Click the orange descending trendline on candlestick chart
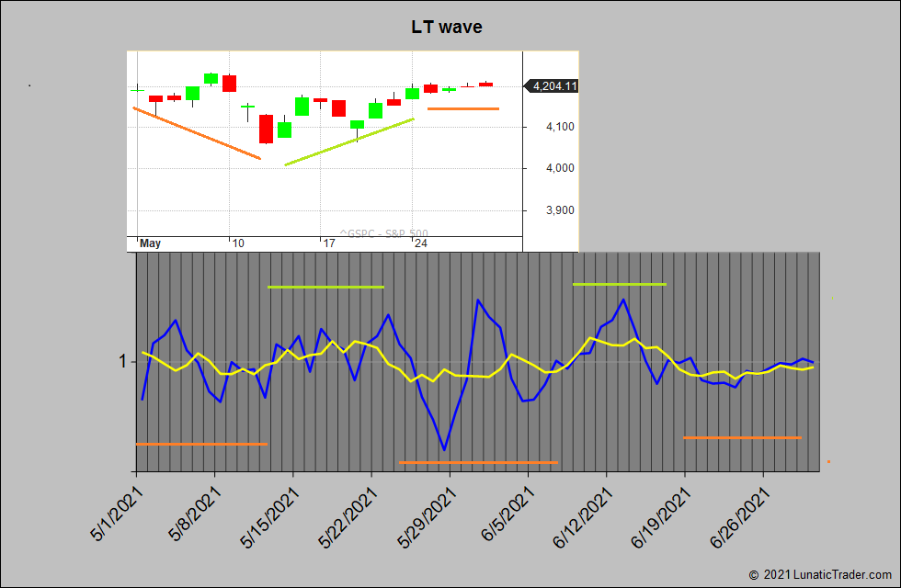901x588 pixels. tap(197, 133)
